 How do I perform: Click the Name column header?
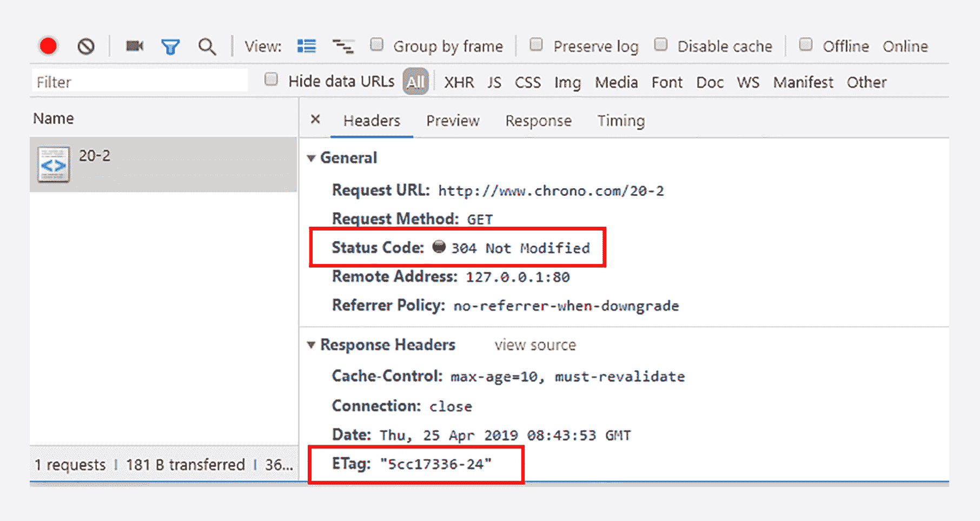(54, 118)
